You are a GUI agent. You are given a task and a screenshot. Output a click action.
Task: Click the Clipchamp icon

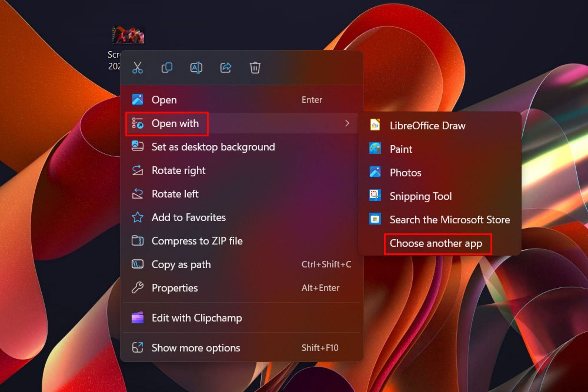pos(138,318)
